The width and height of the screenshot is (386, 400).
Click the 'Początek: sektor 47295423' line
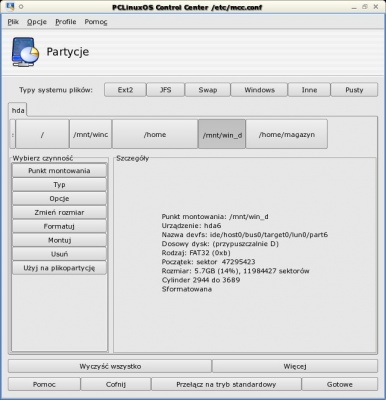209,262
